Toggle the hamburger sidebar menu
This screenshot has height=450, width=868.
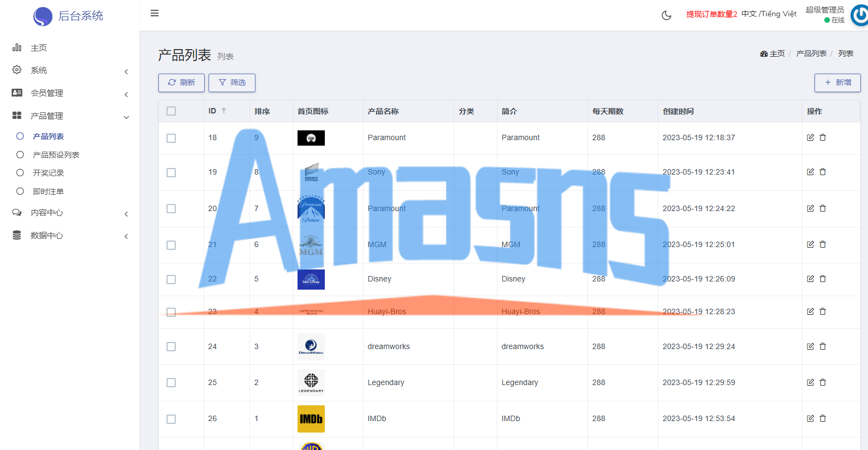pos(154,13)
